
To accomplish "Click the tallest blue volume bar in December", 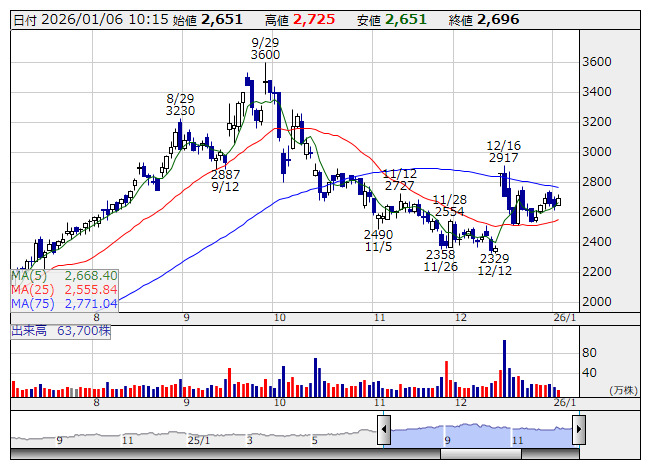I will tap(504, 368).
